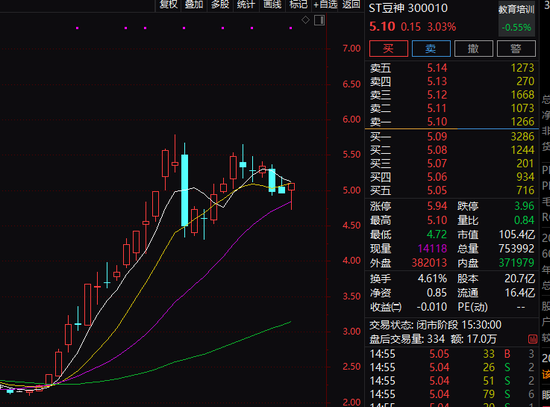Click 标记 to mark the stock
Image resolution: width=550 pixels, height=407 pixels.
coord(299,5)
